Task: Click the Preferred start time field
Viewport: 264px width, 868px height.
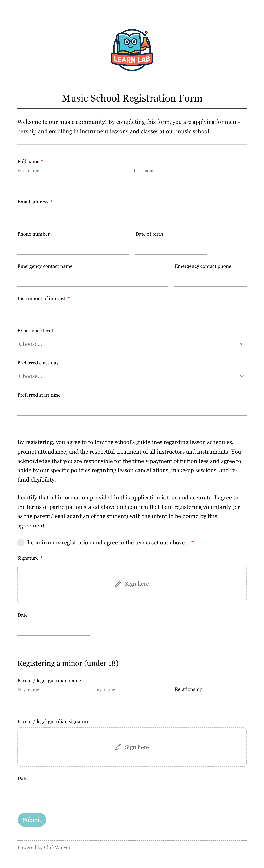Action: coord(132,408)
